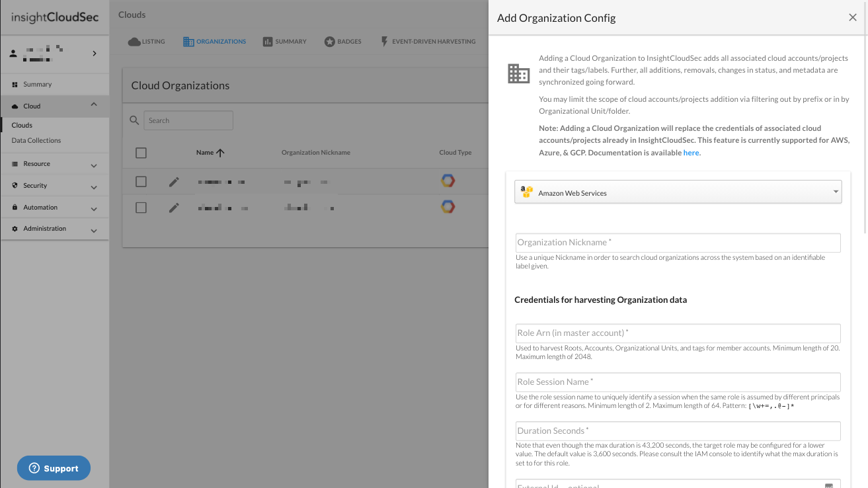Toggle the select-all checkbox in table header
The height and width of the screenshot is (488, 868).
point(141,153)
